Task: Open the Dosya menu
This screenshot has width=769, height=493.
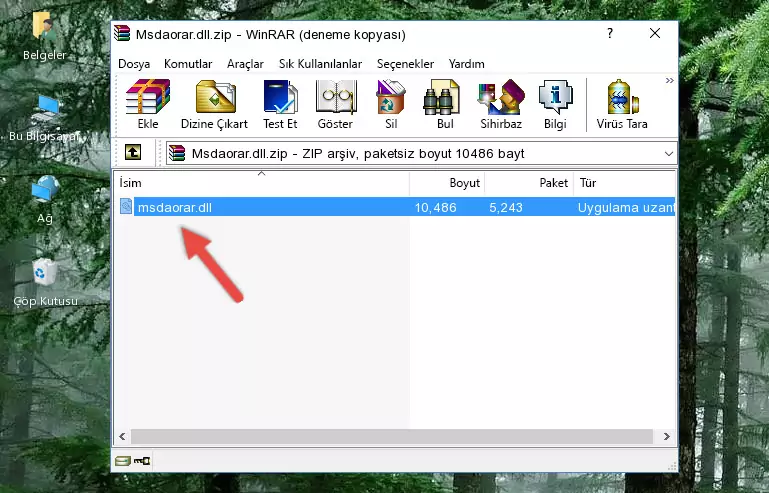Action: point(134,64)
